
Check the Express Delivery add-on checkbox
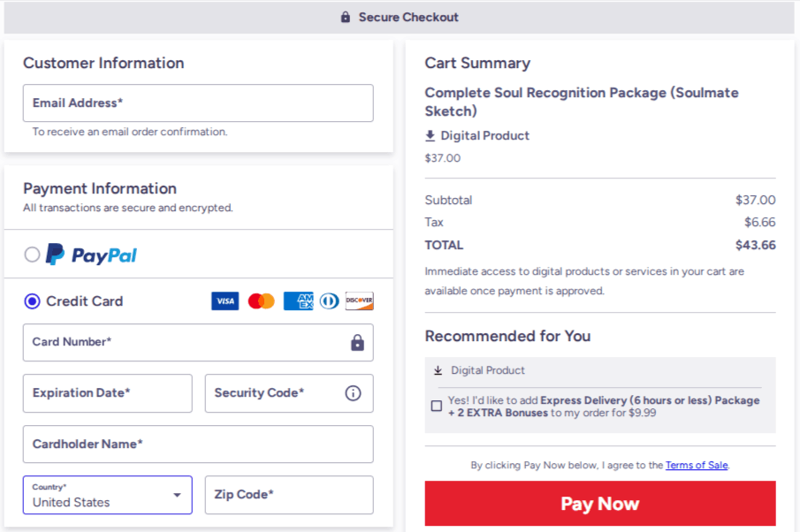click(x=437, y=407)
